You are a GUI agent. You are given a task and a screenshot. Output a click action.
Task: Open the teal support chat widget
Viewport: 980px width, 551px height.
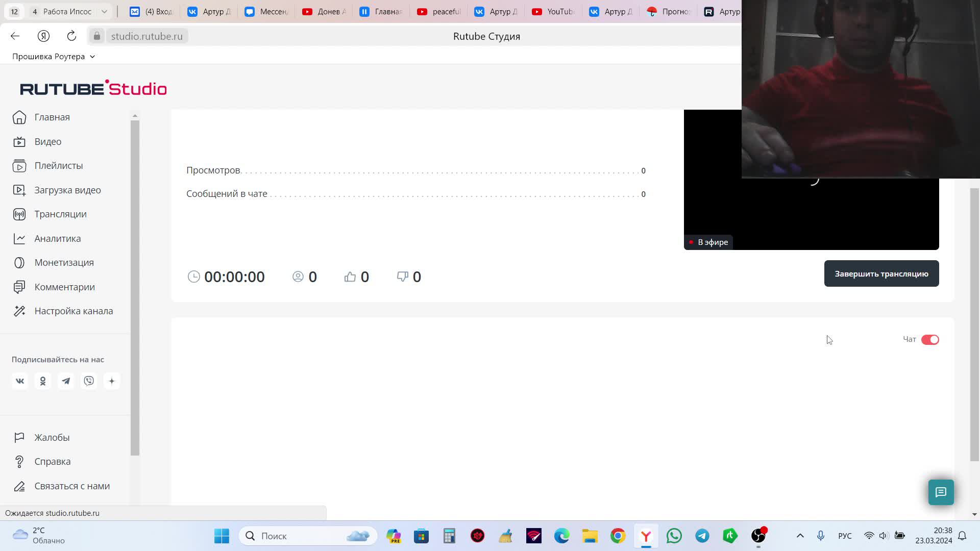pos(941,492)
